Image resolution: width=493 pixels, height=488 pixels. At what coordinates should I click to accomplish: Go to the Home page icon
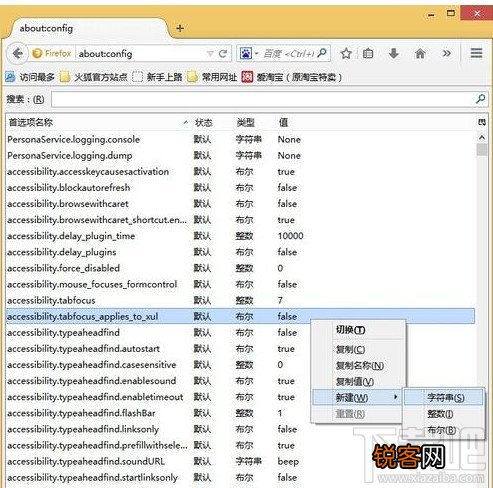420,53
